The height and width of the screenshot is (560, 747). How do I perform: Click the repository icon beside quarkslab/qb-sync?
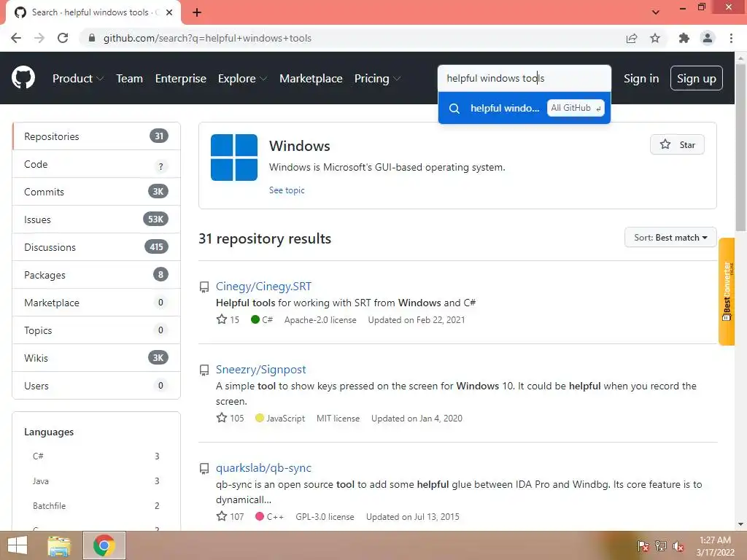tap(204, 469)
